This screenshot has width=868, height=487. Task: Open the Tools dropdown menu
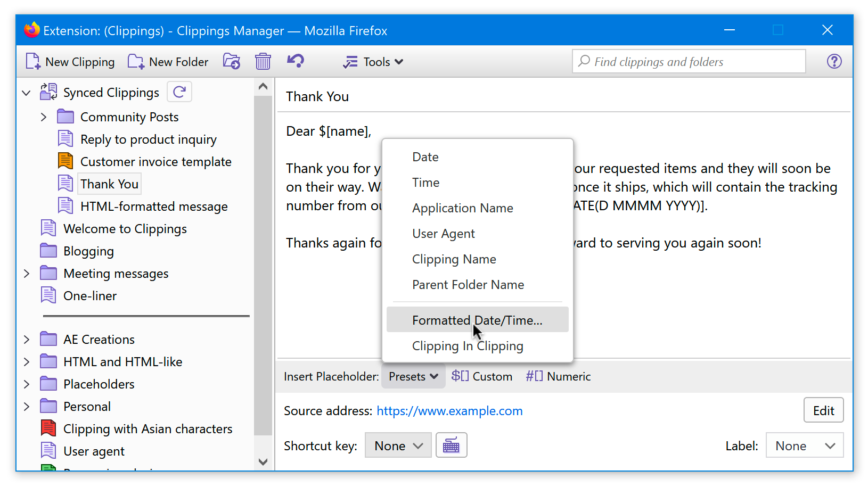[x=373, y=62]
